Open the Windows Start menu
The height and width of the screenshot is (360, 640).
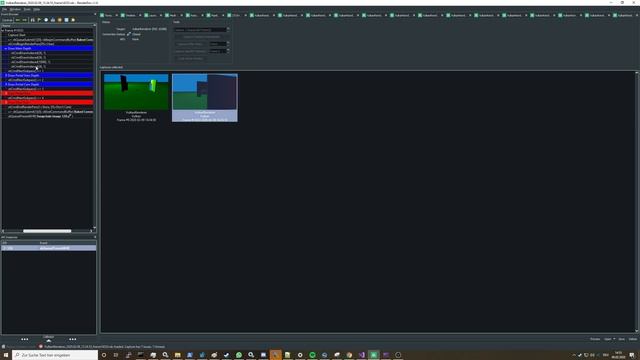click(6, 355)
